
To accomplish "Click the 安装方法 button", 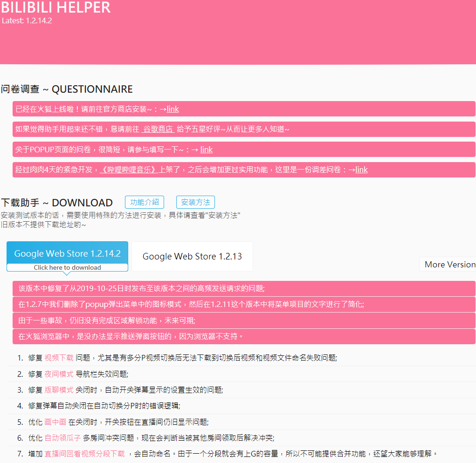I will (195, 202).
